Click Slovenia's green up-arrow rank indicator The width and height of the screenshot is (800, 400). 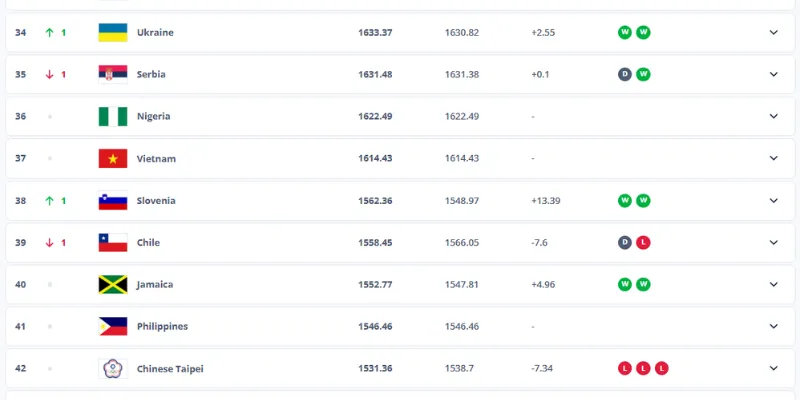pyautogui.click(x=49, y=200)
